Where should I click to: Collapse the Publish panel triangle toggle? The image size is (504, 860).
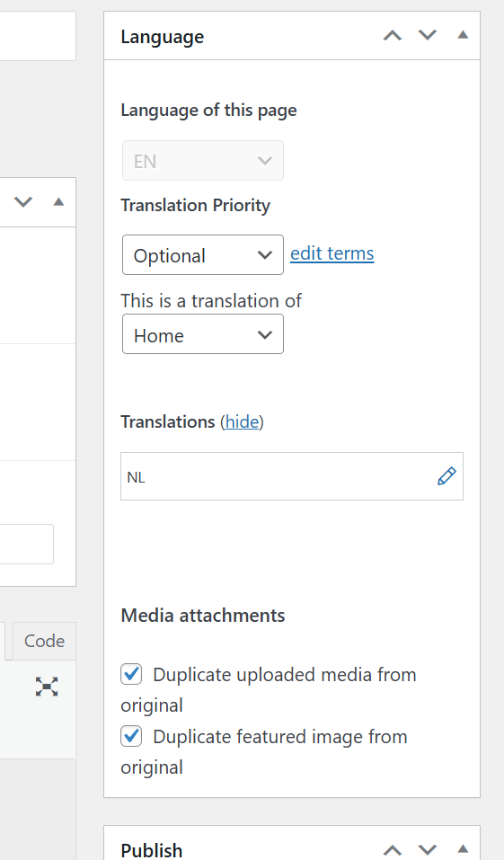pyautogui.click(x=463, y=849)
